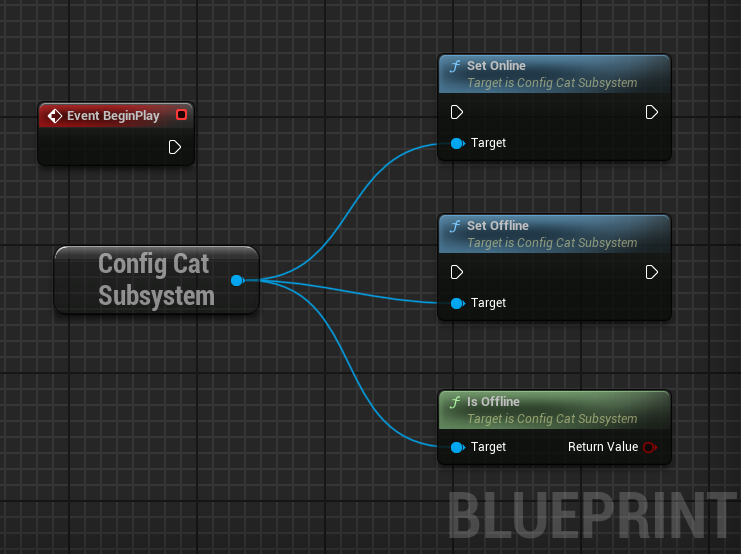Click Set Online's Target is Config Cat Subsystem subtitle
Viewport: 741px width, 554px height.
tap(552, 83)
